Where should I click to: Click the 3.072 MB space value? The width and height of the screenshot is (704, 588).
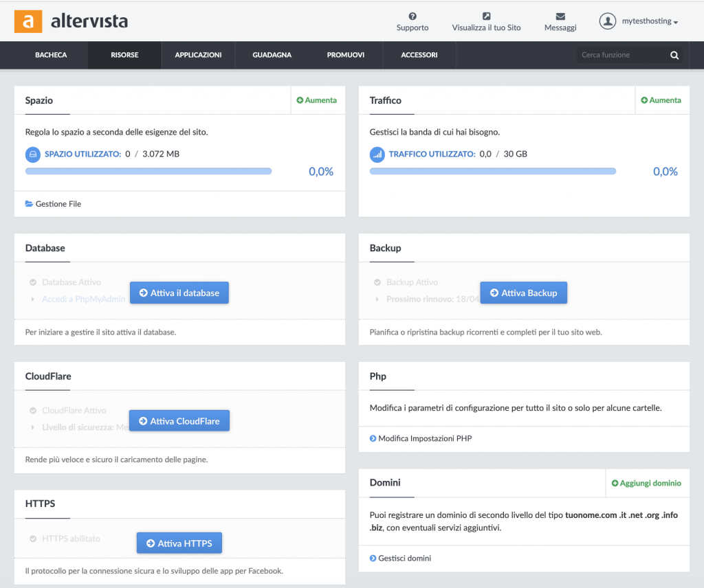(x=161, y=154)
